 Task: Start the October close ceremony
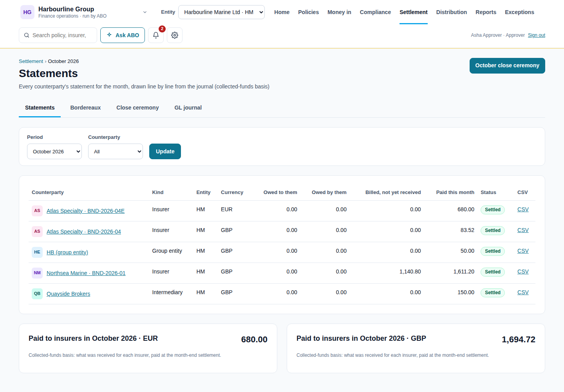[x=507, y=66]
